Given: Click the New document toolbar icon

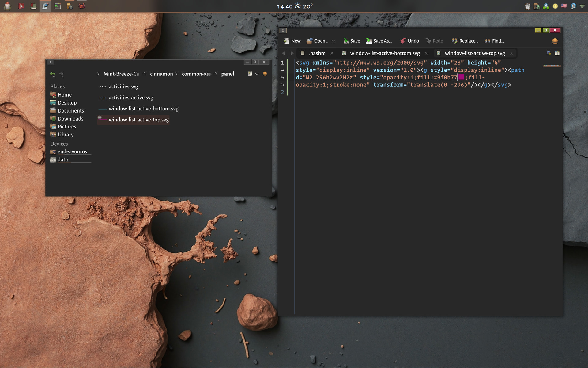Looking at the screenshot, I should click(286, 41).
